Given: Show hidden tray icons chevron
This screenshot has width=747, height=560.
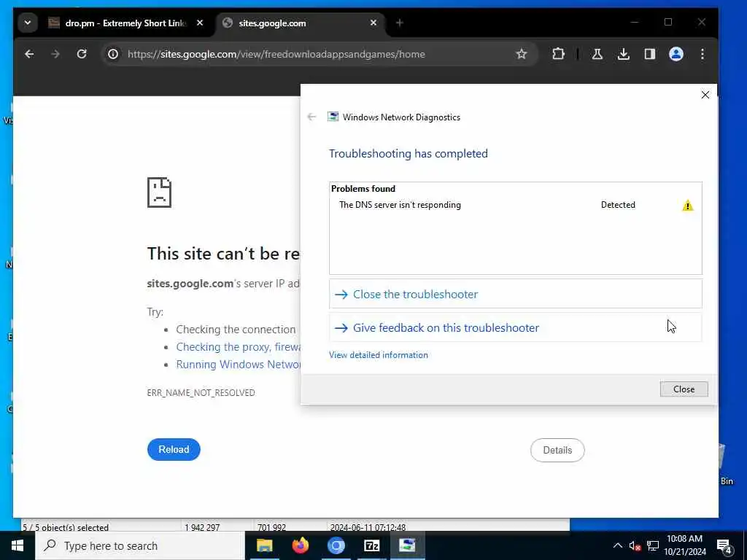Looking at the screenshot, I should pyautogui.click(x=617, y=545).
